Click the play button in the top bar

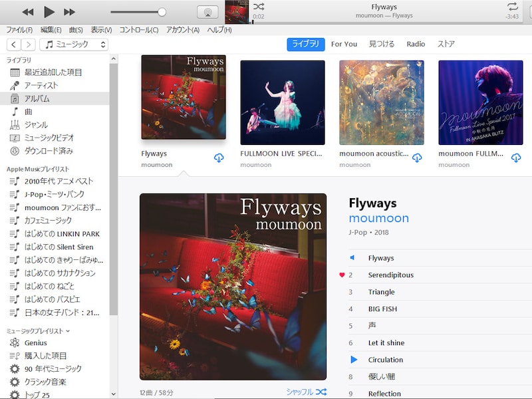coord(49,12)
